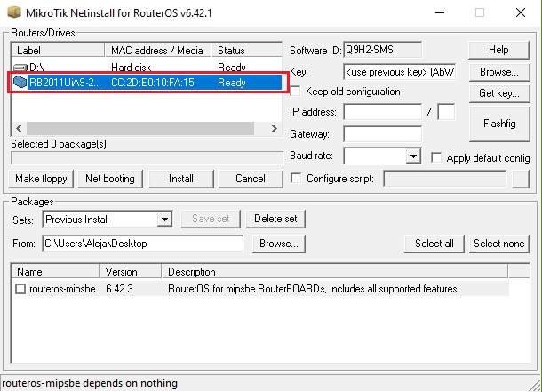
Task: Start the Install button
Action: tap(181, 179)
